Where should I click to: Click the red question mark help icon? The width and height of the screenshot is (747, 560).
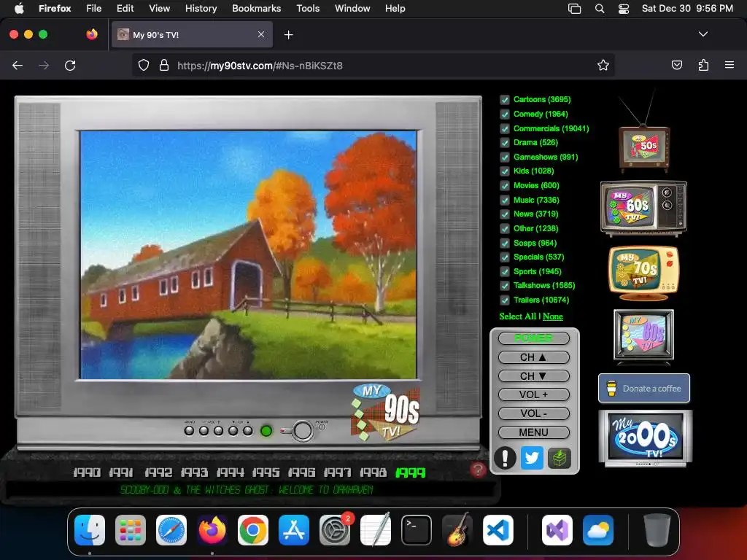(478, 470)
